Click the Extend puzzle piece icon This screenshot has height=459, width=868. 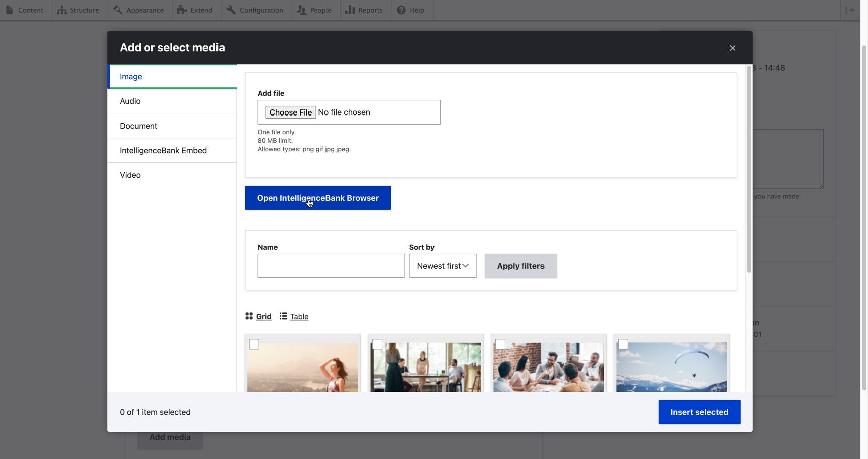coord(182,10)
